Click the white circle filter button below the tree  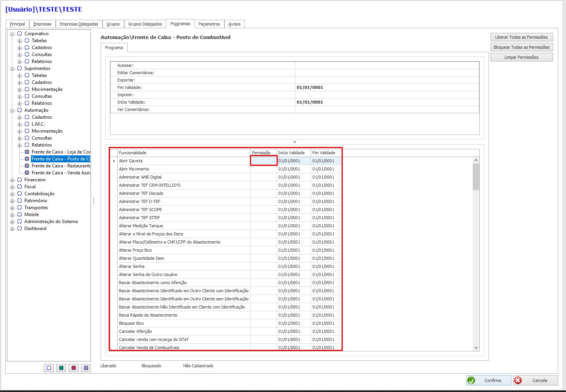coord(49,368)
